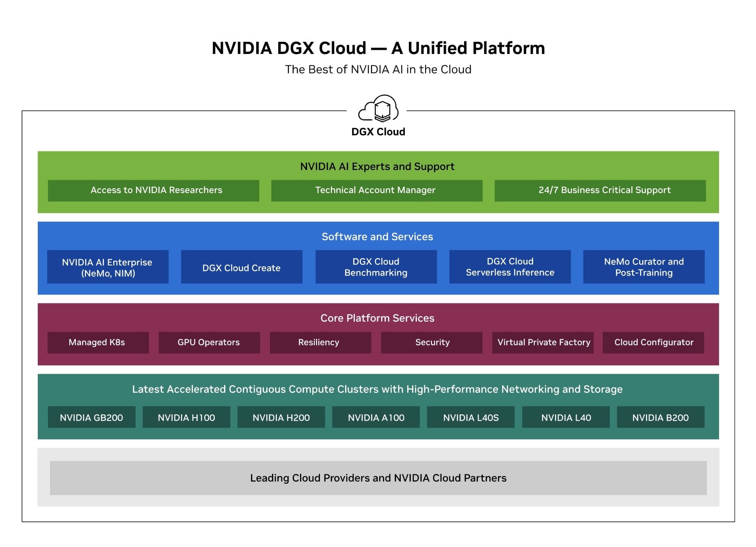756x547 pixels.
Task: Click the subtitle The Best of NVIDIA AI in the Cloud
Action: (x=378, y=69)
